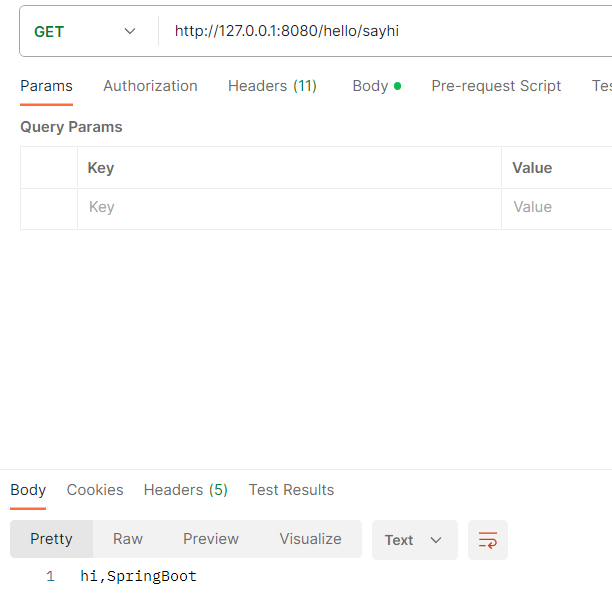This screenshot has height=614, width=612.
Task: Click line number 1 in response
Action: pyautogui.click(x=51, y=576)
